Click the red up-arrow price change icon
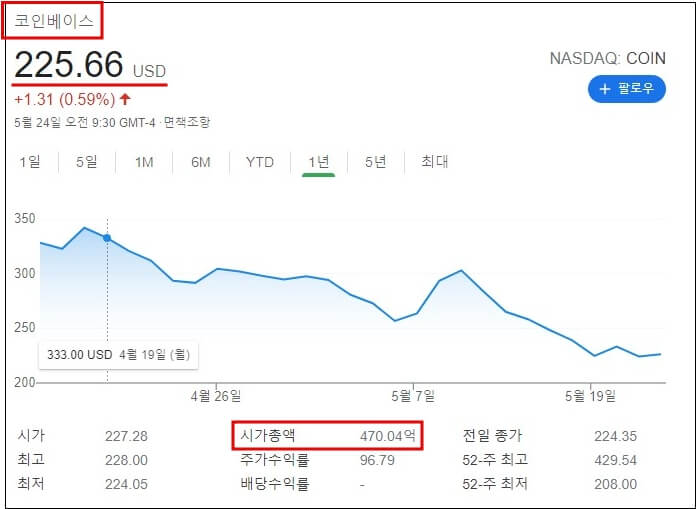This screenshot has height=509, width=696. [x=125, y=99]
